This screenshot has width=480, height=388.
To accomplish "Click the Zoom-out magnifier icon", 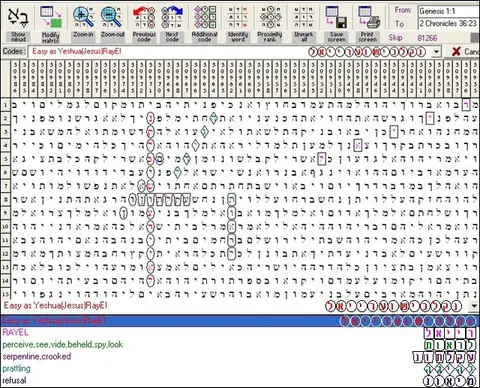I will (x=113, y=17).
